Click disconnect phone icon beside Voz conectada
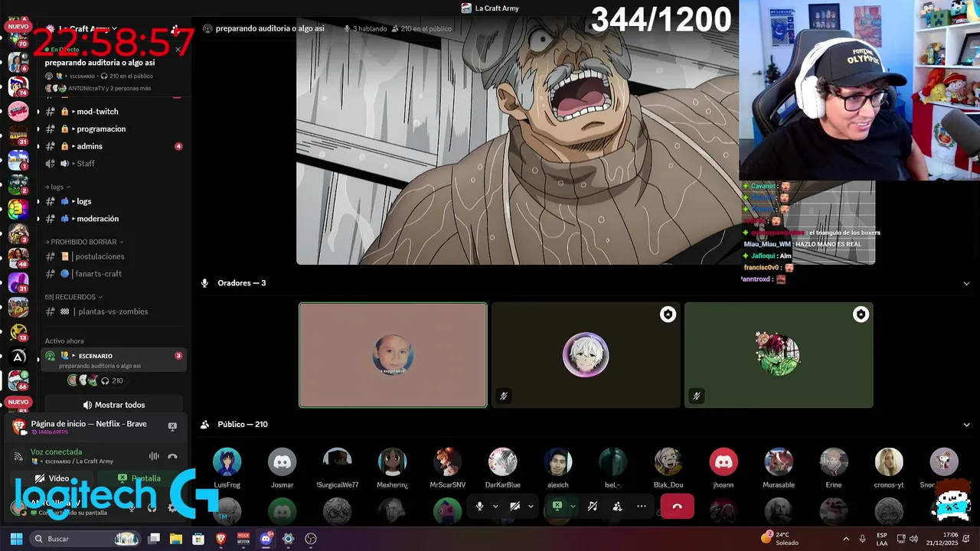Screen dimensions: 980x551 (x=172, y=456)
